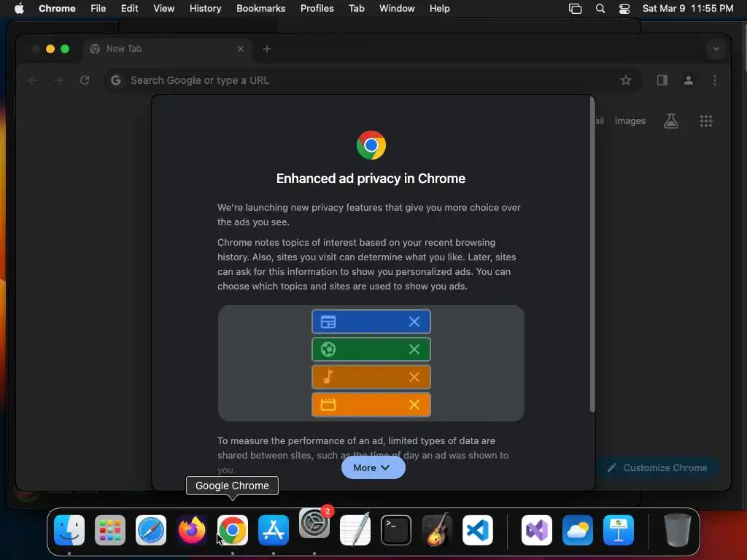Add a new tab with plus button
Viewport: 747px width, 560px height.
[267, 49]
